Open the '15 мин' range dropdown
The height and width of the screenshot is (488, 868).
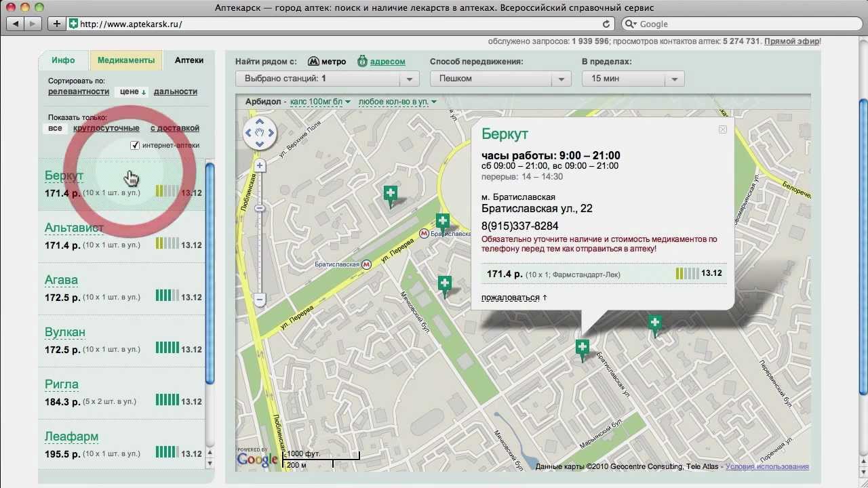tap(633, 79)
